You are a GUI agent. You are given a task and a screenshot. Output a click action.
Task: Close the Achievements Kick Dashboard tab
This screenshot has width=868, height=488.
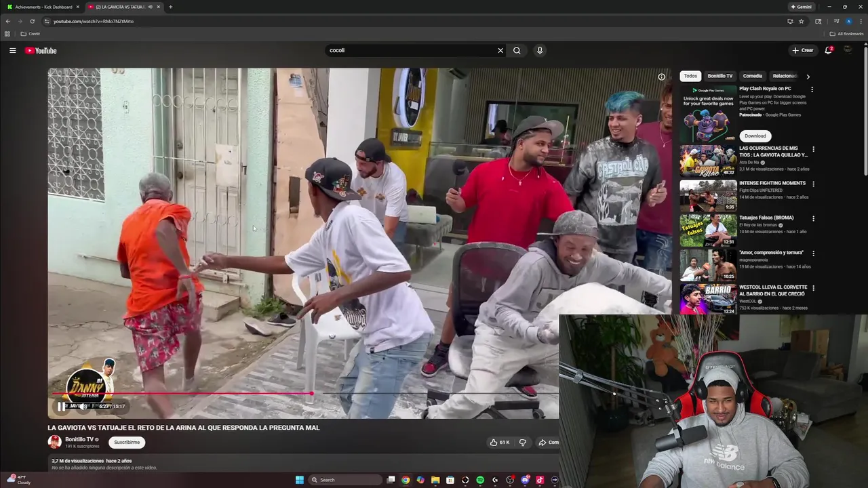pos(78,7)
